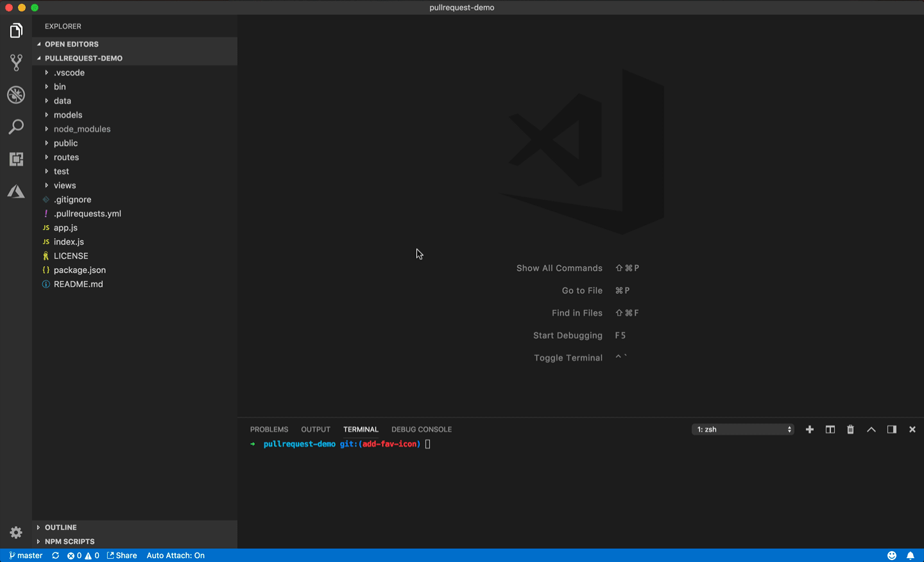The height and width of the screenshot is (562, 924).
Task: Click the Show All Commands shortcut link
Action: (x=559, y=268)
